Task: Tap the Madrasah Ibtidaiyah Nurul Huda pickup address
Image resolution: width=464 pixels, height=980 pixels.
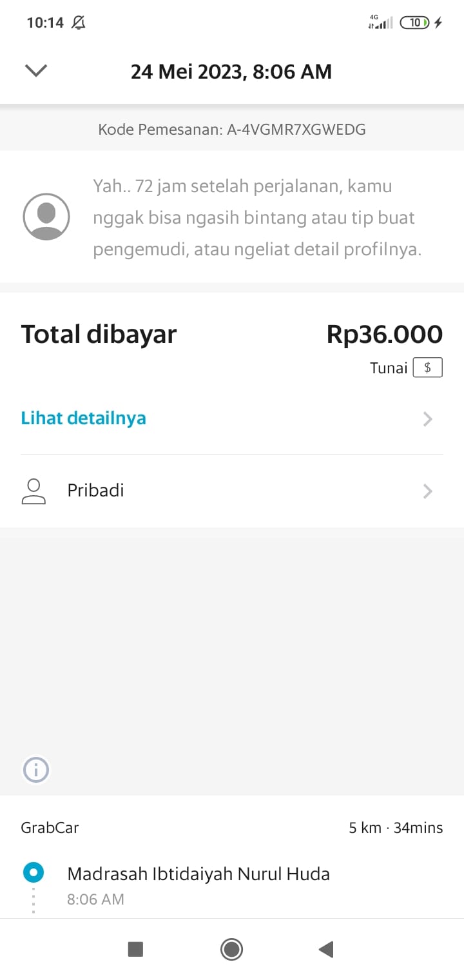Action: (198, 874)
